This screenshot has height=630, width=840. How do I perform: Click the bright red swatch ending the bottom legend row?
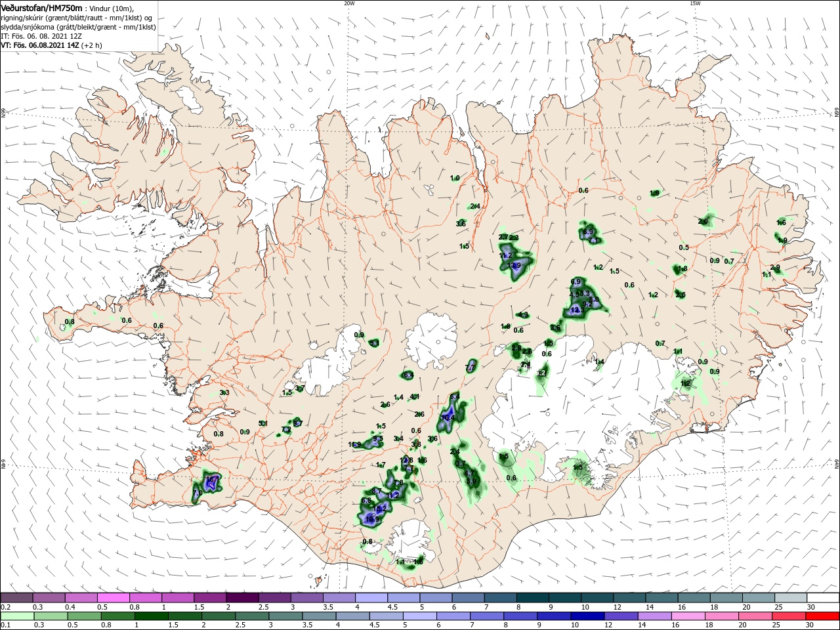point(823,616)
